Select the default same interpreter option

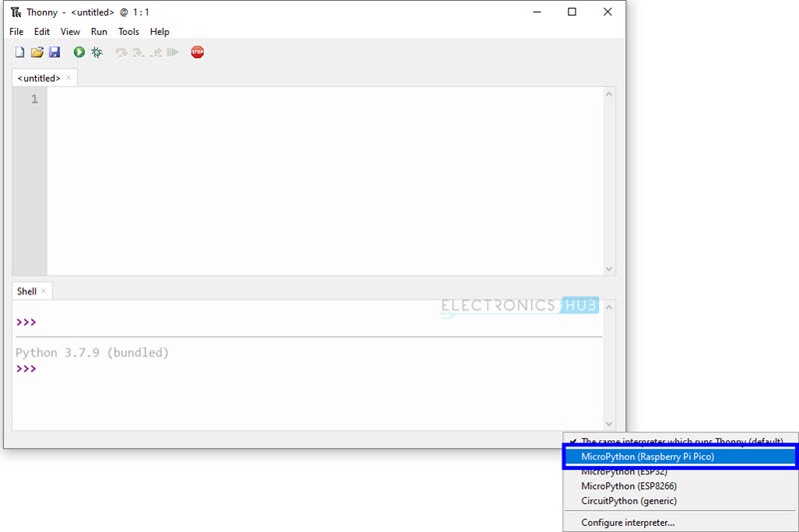[681, 441]
